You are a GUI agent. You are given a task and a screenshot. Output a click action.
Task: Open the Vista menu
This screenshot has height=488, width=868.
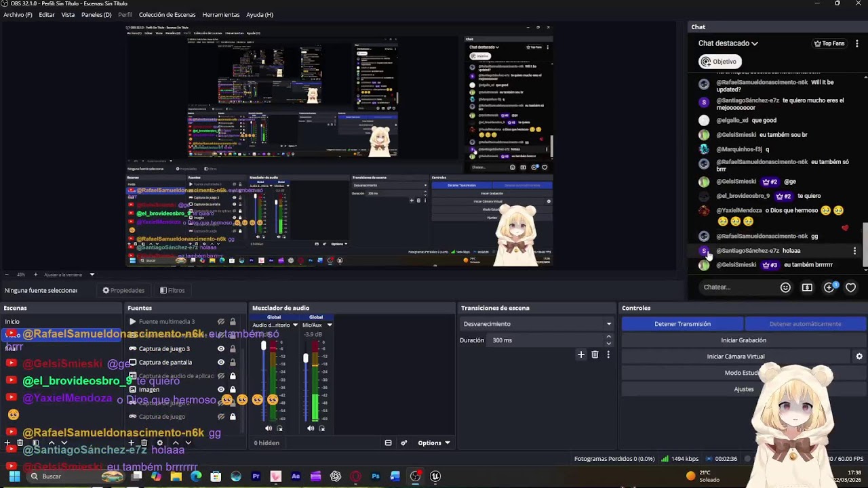pyautogui.click(x=68, y=15)
